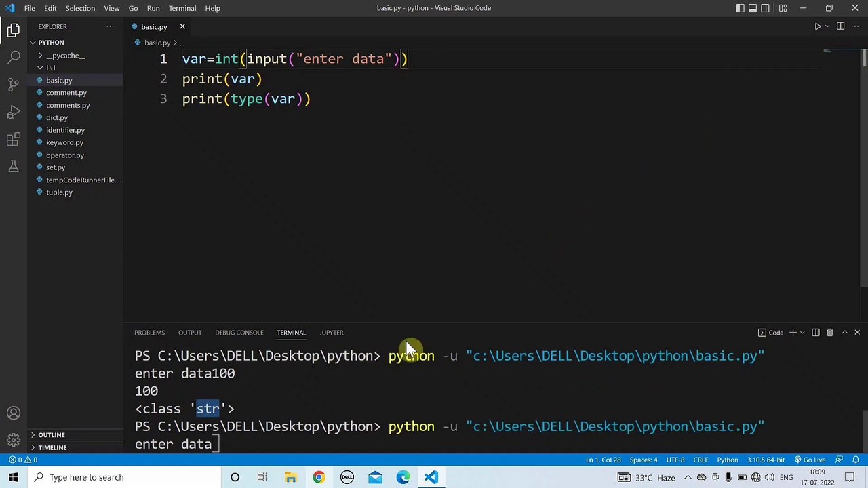Open the Terminal menu
868x488 pixels.
(x=182, y=8)
